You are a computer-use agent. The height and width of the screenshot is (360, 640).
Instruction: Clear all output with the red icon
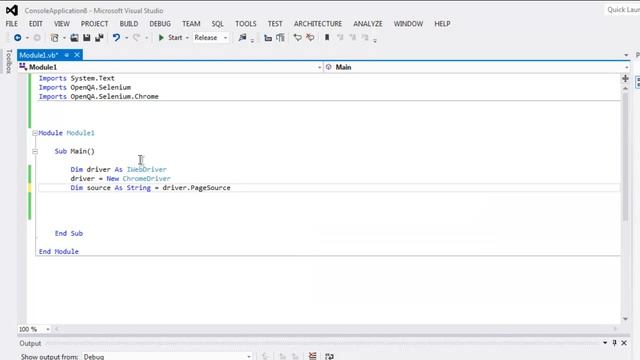click(313, 356)
